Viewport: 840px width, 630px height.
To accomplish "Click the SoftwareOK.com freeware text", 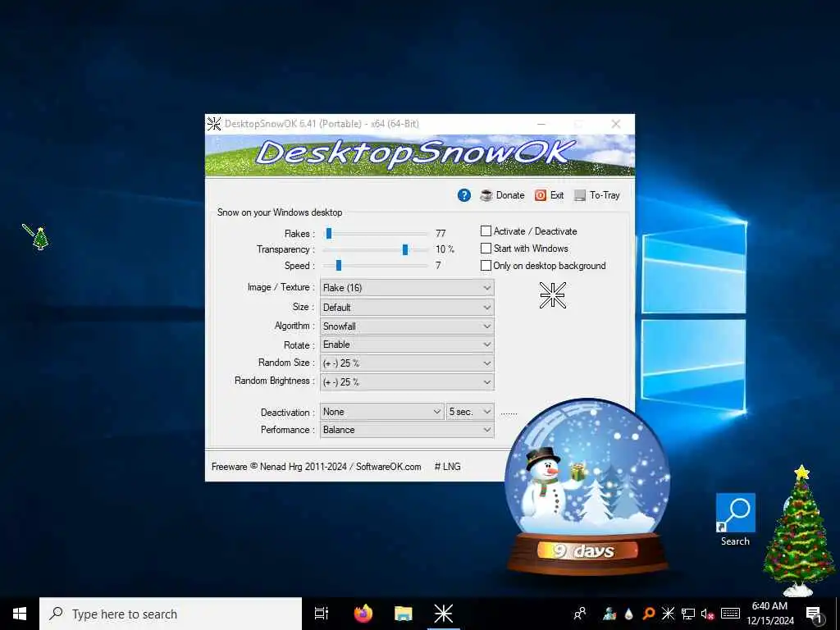I will coord(316,467).
